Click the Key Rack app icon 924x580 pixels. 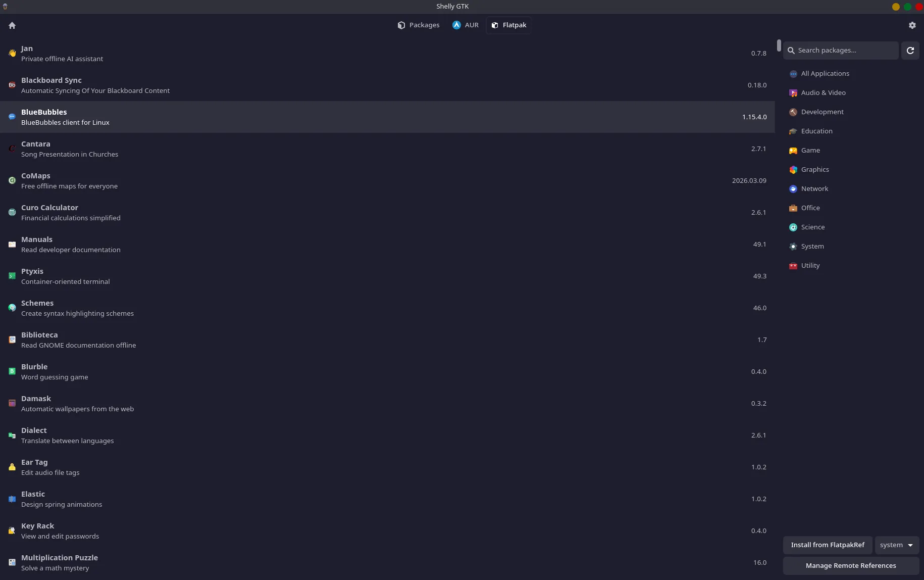coord(12,530)
